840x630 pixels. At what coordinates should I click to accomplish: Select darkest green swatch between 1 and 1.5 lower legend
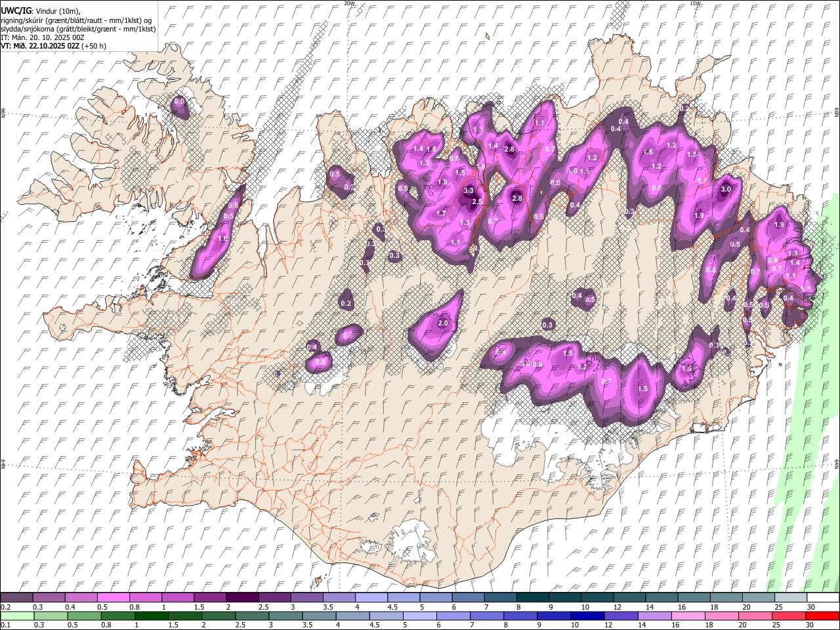151,616
